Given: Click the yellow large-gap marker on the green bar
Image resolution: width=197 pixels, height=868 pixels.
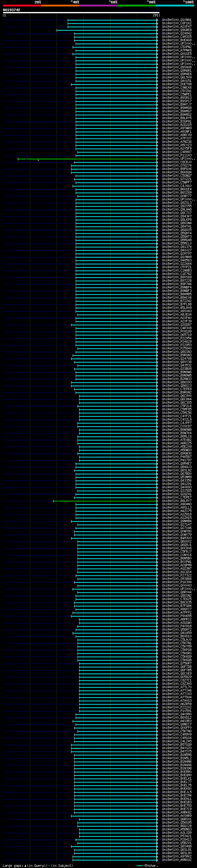Looking at the screenshot, I should (x=38, y=160).
